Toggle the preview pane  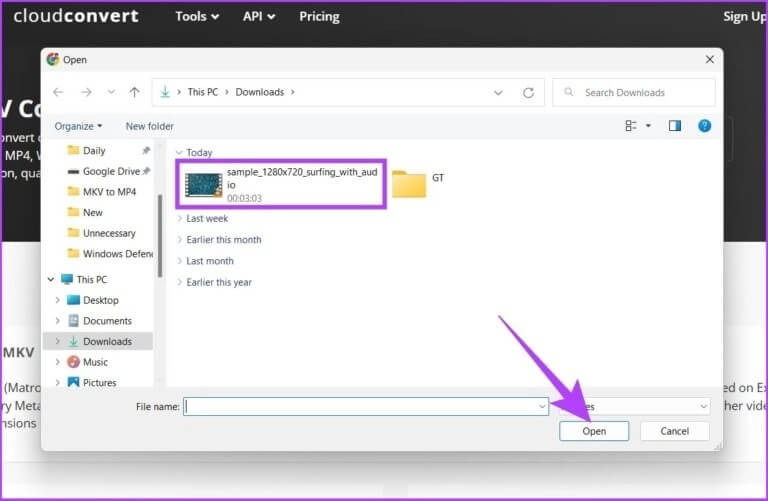tap(674, 126)
